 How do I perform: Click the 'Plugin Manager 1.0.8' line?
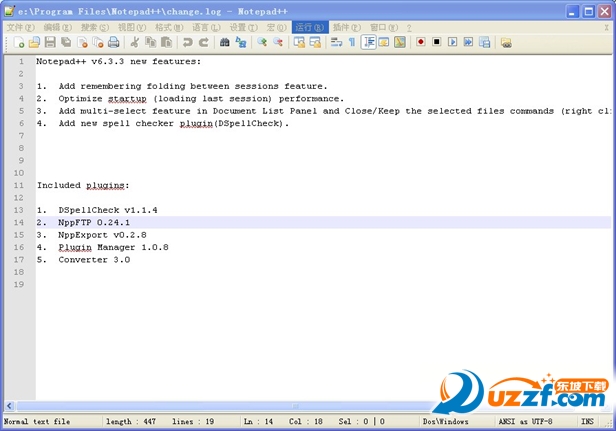pos(103,247)
